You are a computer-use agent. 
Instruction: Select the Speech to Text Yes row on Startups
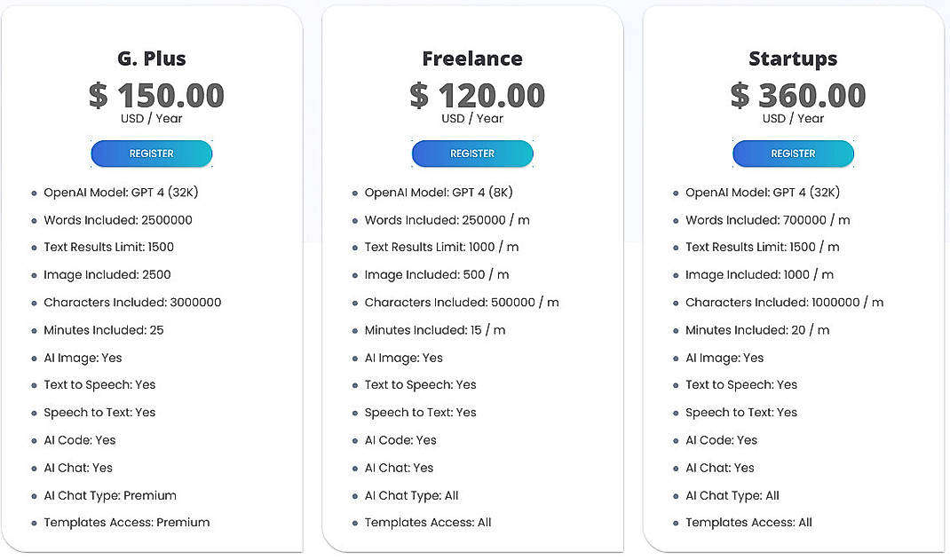(x=740, y=412)
